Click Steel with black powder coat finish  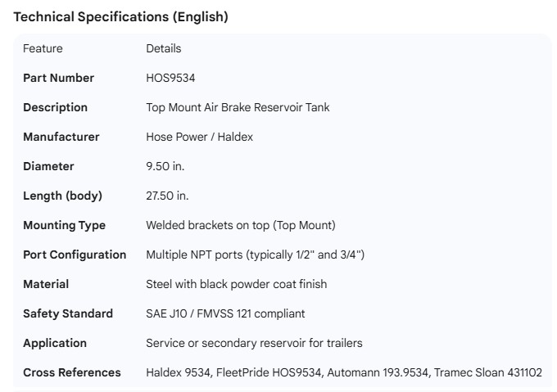tap(236, 284)
